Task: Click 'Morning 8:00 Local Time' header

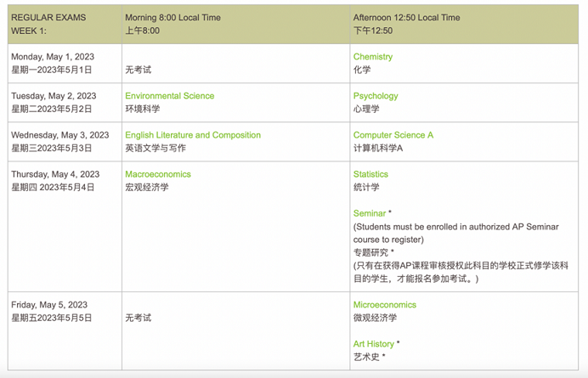Action: [172, 18]
